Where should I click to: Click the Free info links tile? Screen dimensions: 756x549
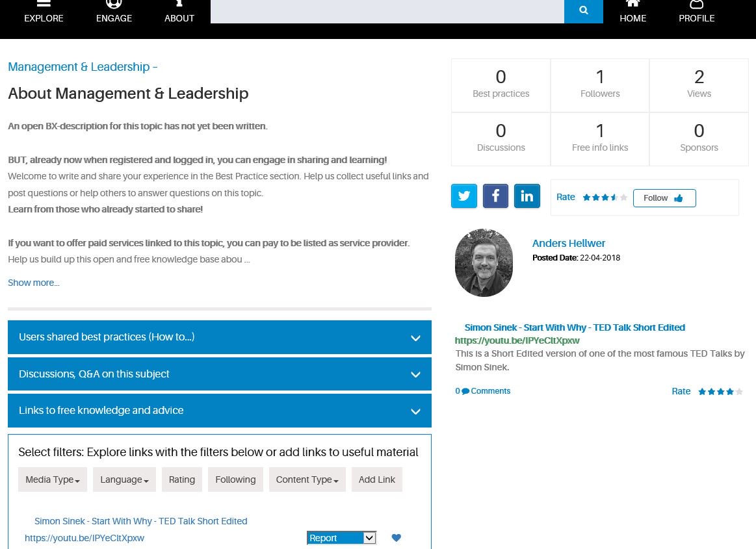pyautogui.click(x=600, y=139)
